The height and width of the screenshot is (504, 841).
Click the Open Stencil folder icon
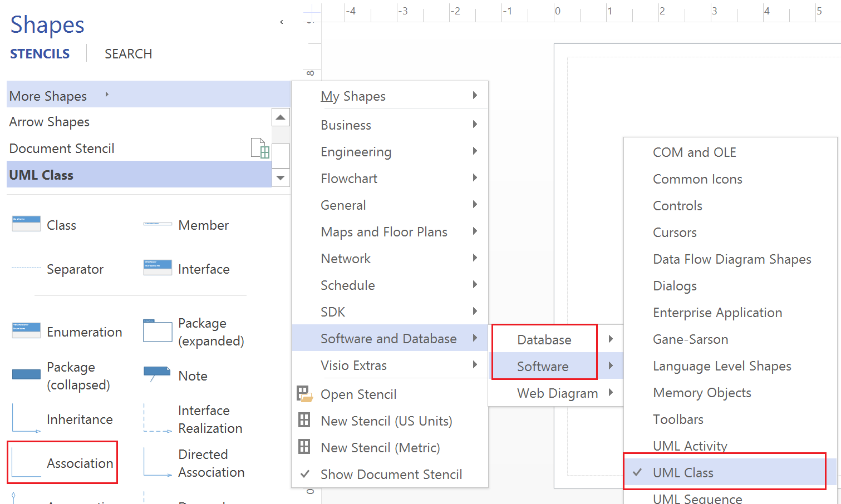pos(304,394)
